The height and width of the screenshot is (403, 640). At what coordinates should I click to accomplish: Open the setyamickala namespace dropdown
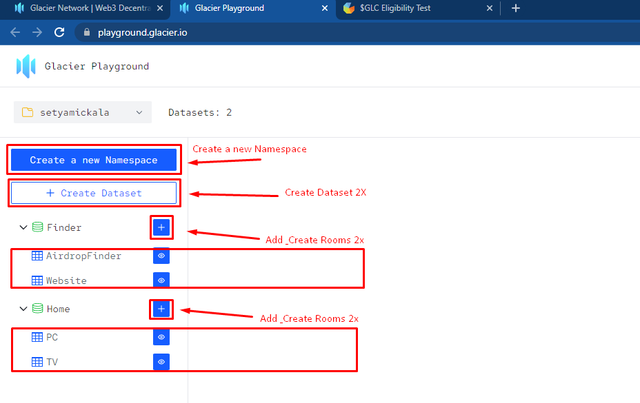tap(82, 112)
